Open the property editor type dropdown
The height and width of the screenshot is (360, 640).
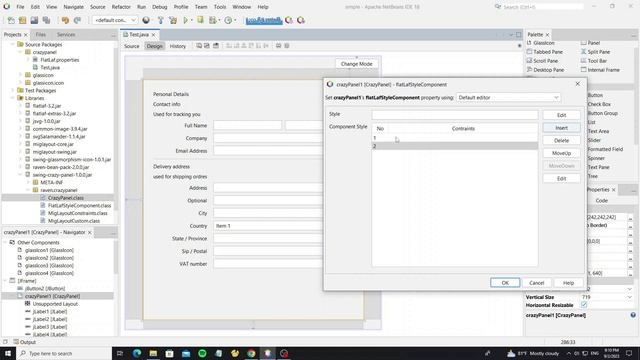(x=508, y=98)
